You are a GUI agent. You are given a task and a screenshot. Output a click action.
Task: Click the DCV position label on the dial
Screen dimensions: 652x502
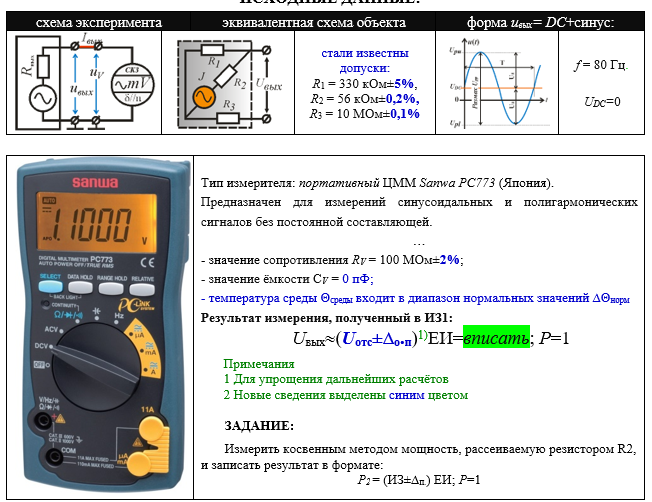click(x=42, y=346)
